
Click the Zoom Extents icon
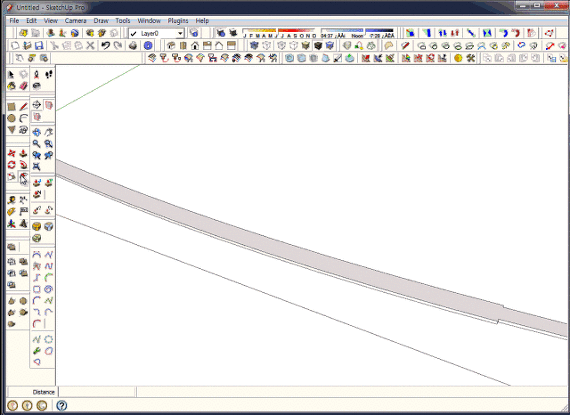coord(36,167)
